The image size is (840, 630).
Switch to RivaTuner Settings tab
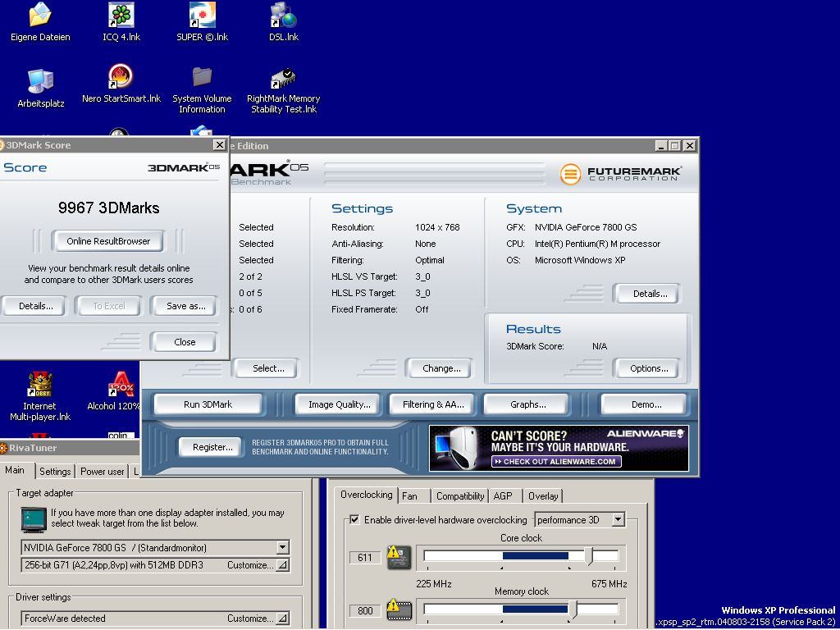coord(55,472)
